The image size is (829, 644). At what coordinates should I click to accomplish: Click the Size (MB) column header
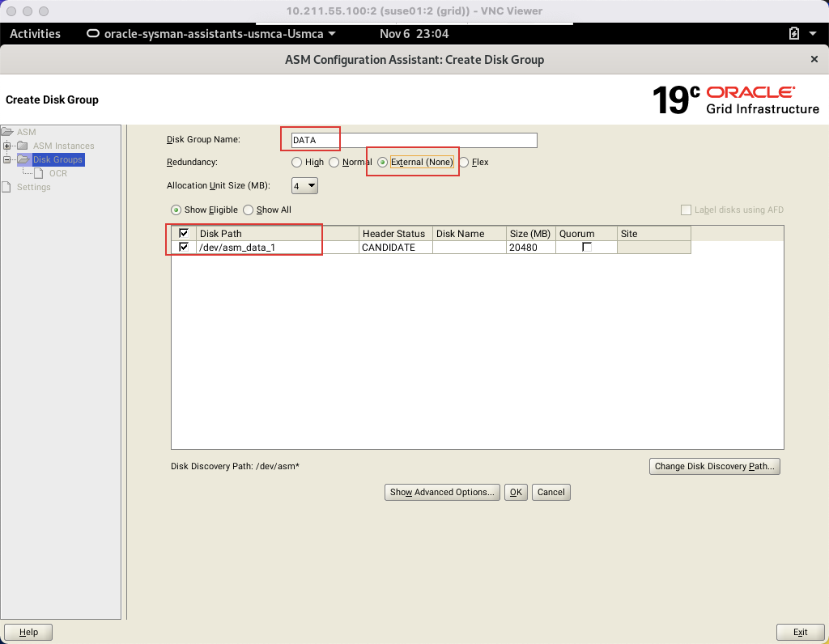pos(530,234)
